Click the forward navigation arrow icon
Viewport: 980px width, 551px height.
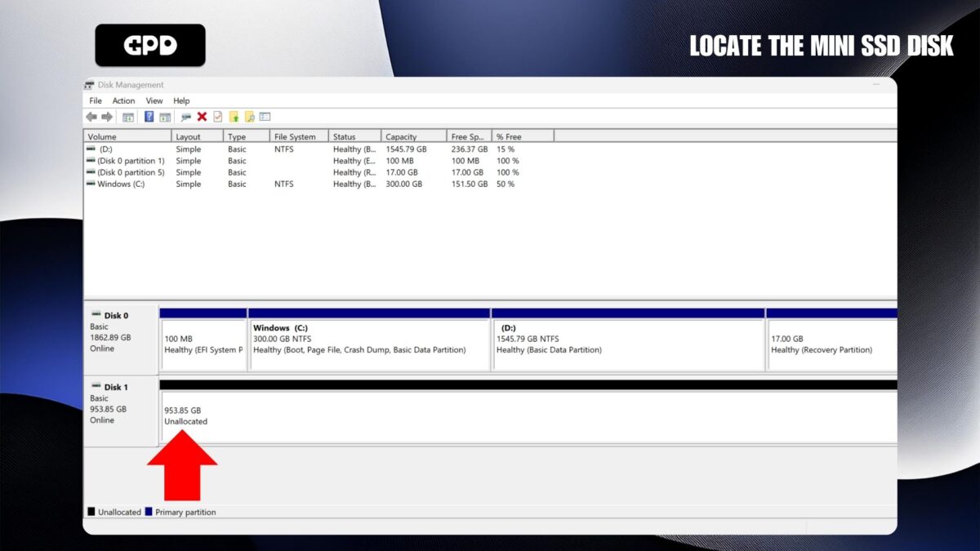(109, 116)
